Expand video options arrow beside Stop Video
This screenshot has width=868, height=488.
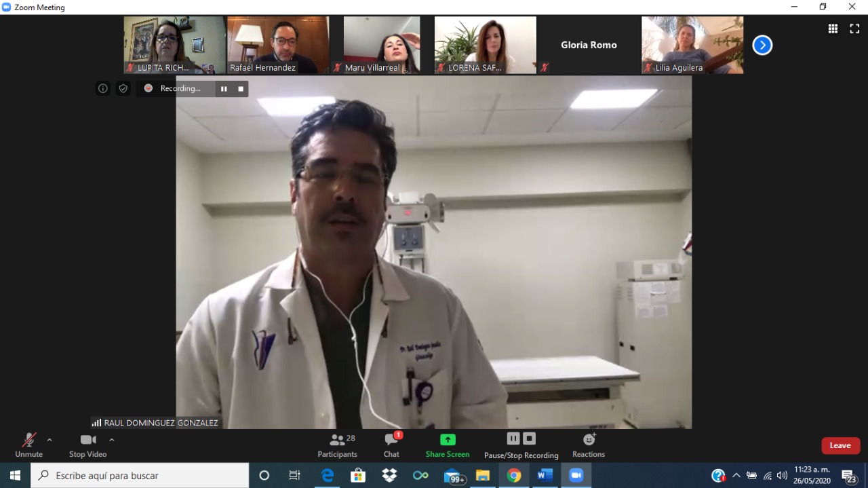(x=112, y=440)
